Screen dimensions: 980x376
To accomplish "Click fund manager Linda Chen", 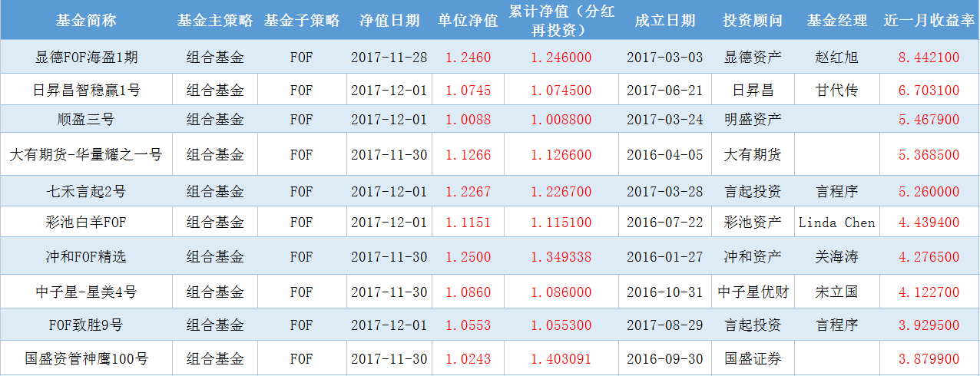I will tap(837, 223).
